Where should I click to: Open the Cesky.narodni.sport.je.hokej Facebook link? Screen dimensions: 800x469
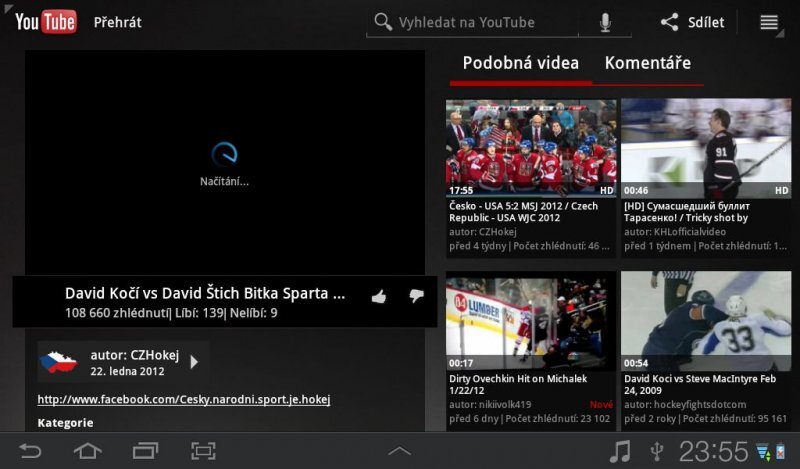click(184, 400)
